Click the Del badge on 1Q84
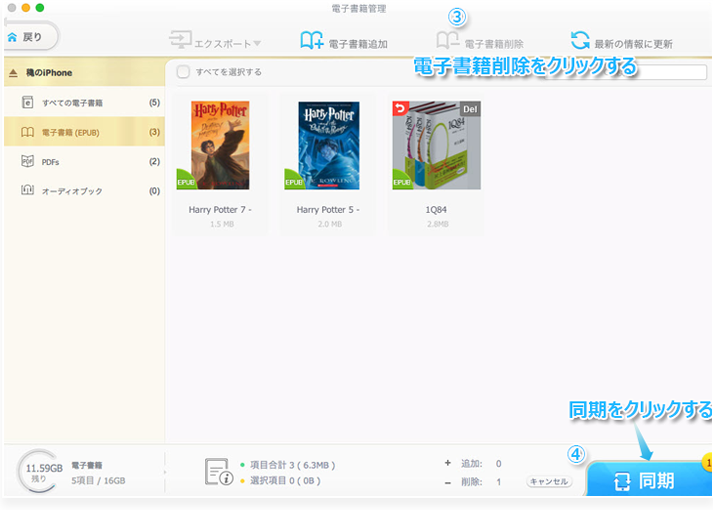 coord(470,109)
